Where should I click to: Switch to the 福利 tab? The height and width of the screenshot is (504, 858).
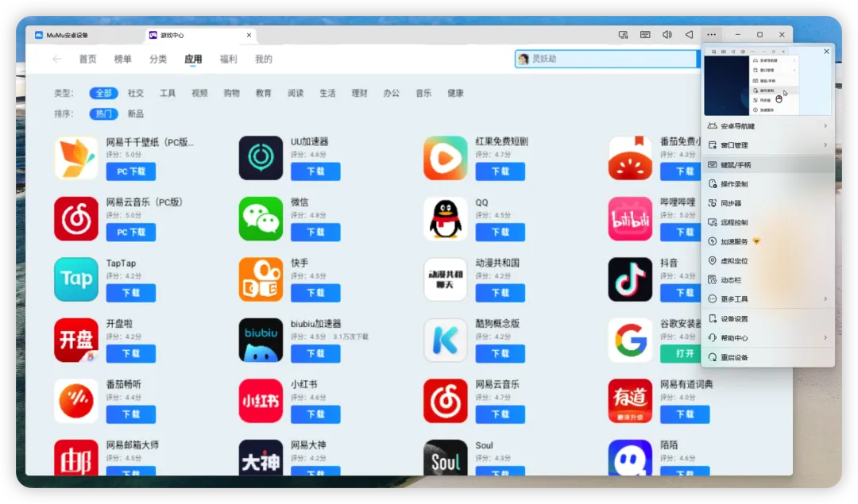point(228,59)
